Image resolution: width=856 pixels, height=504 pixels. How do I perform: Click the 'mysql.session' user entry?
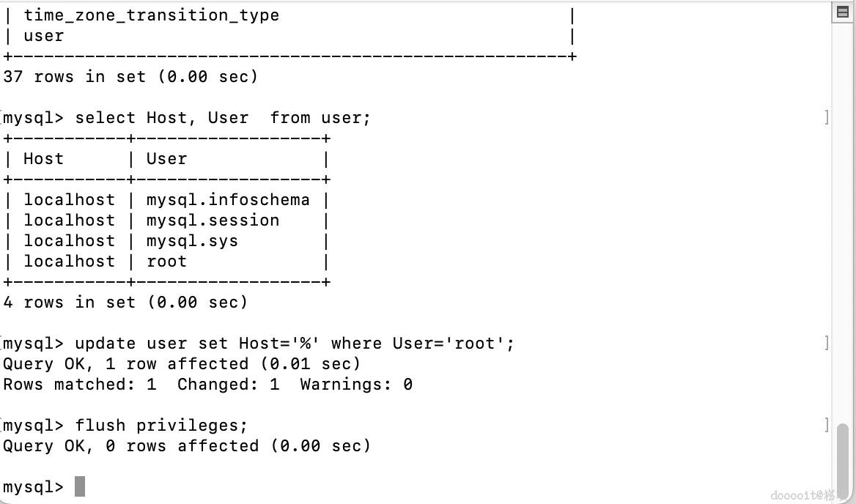pyautogui.click(x=213, y=220)
